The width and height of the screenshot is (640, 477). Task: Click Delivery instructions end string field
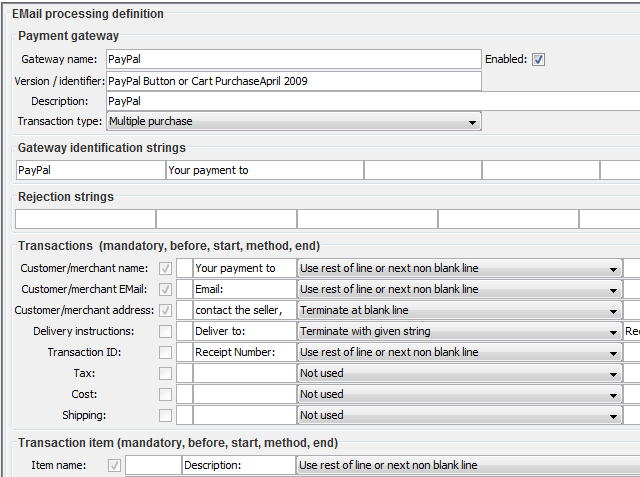pos(632,331)
